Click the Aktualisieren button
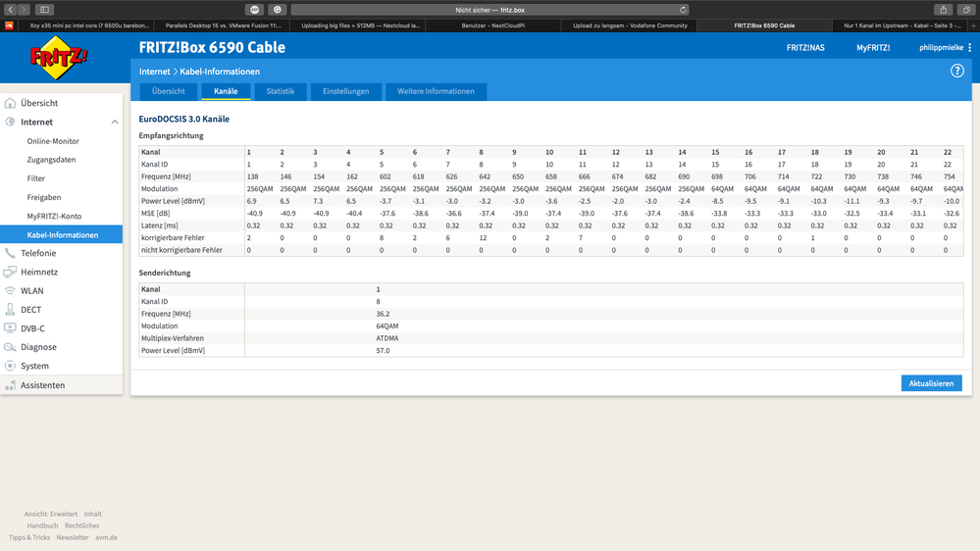This screenshot has height=551, width=980. click(x=931, y=383)
